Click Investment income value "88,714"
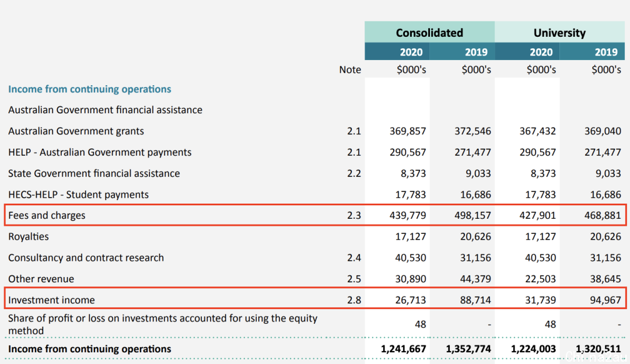The width and height of the screenshot is (630, 364). 476,300
